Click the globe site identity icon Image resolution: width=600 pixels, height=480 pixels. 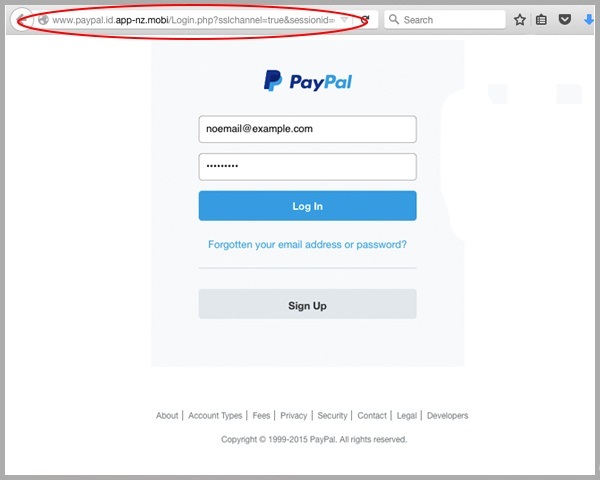point(43,20)
